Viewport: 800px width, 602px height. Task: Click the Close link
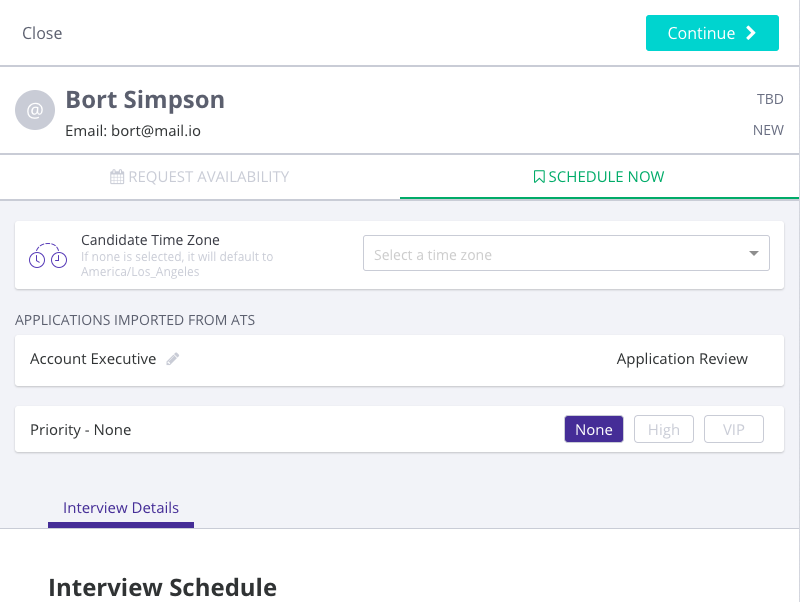tap(42, 33)
